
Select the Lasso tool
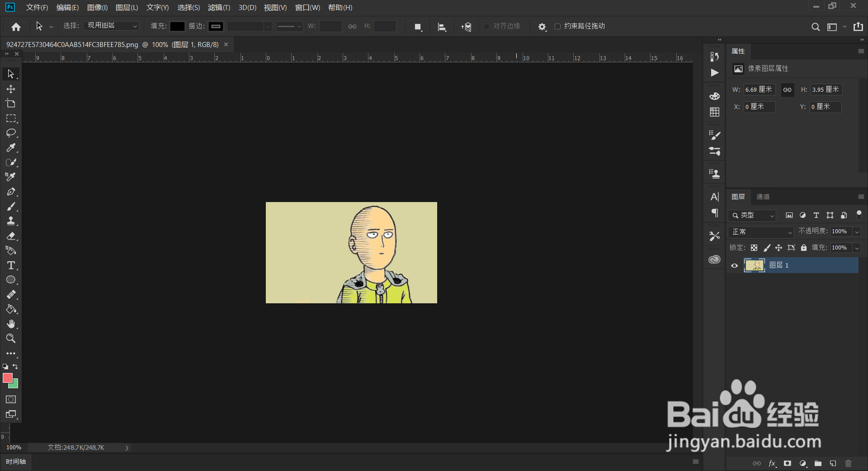click(x=11, y=133)
